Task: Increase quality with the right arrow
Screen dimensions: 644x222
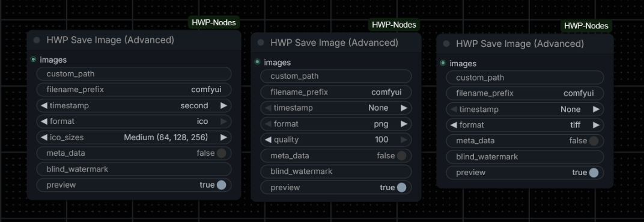Action: coord(404,140)
